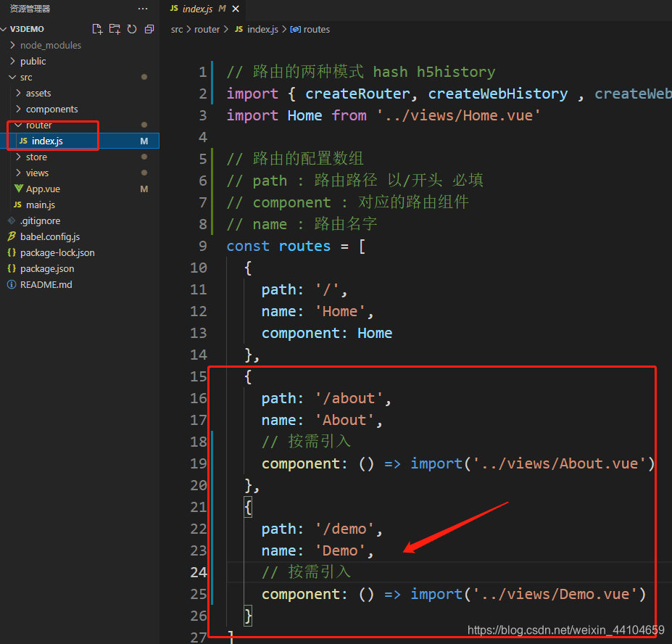Open babel.config.js file
The width and height of the screenshot is (672, 644).
tap(80, 236)
